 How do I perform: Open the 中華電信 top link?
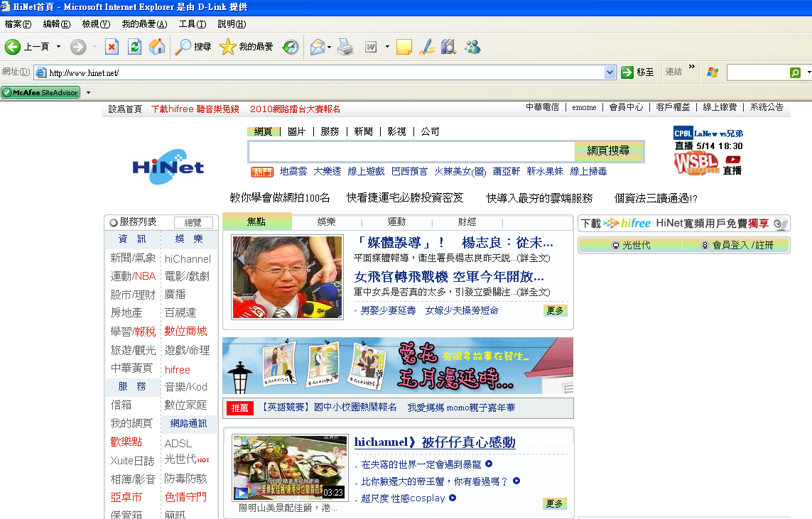tap(543, 107)
